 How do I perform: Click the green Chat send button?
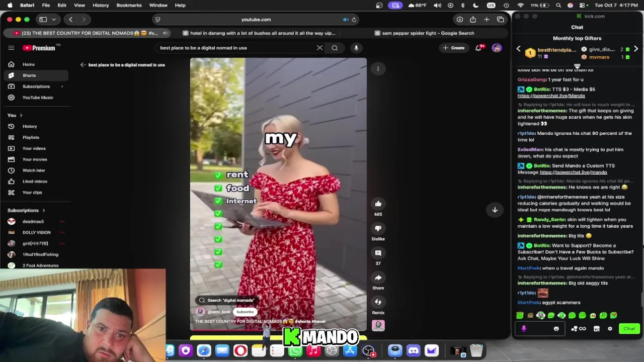coord(629,329)
